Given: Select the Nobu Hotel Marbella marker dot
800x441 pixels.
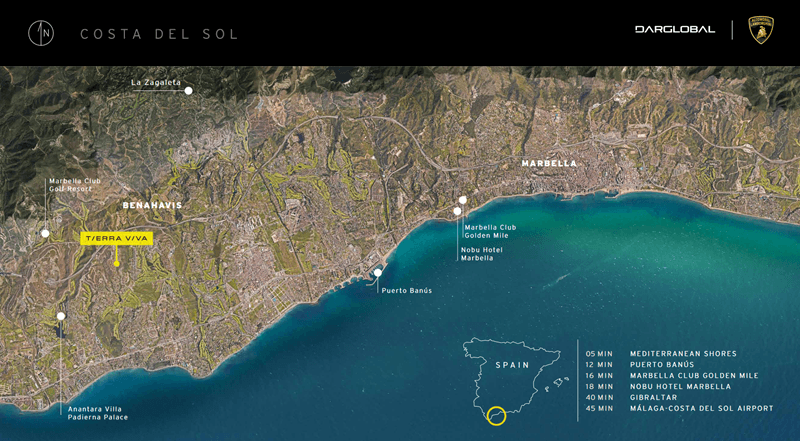Looking at the screenshot, I should [457, 211].
